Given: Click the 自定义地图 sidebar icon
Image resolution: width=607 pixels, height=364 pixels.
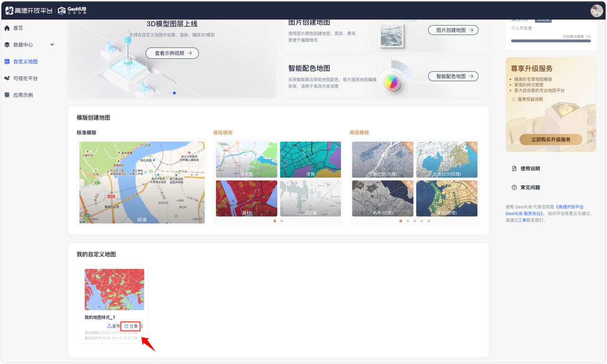Looking at the screenshot, I should coord(7,62).
